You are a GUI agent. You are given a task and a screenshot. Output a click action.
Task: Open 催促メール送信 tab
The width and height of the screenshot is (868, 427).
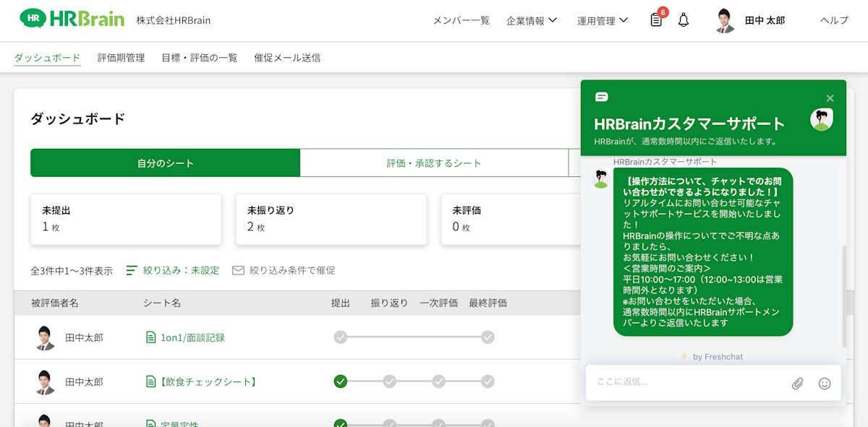tap(287, 58)
